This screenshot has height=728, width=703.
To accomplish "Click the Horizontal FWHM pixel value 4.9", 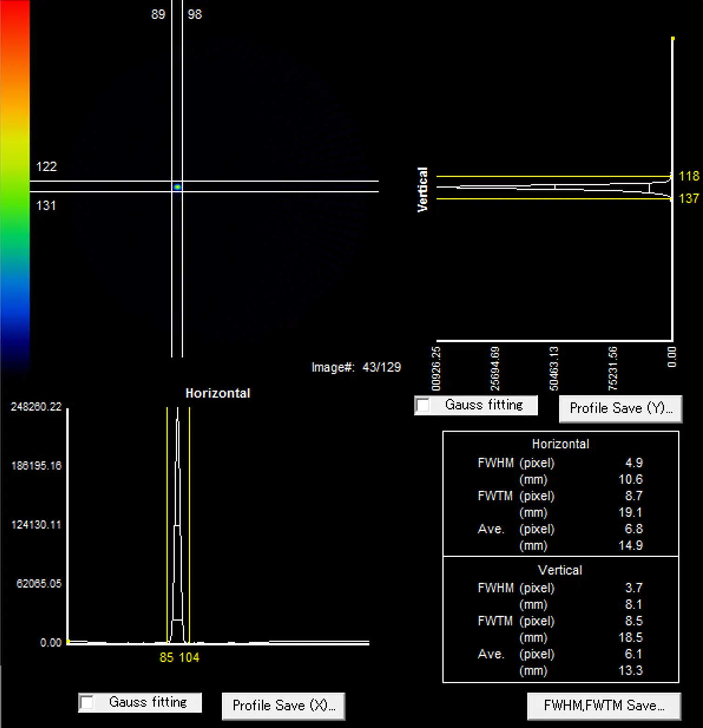I will (634, 463).
